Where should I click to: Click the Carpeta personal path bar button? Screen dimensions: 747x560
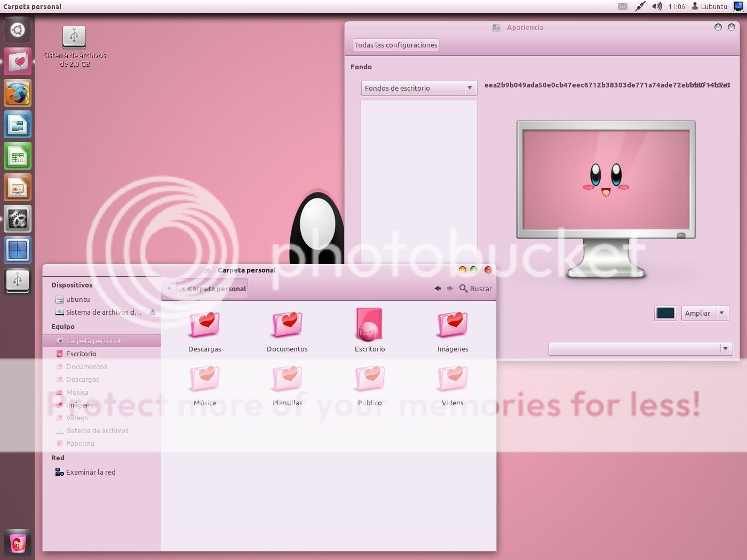(212, 289)
